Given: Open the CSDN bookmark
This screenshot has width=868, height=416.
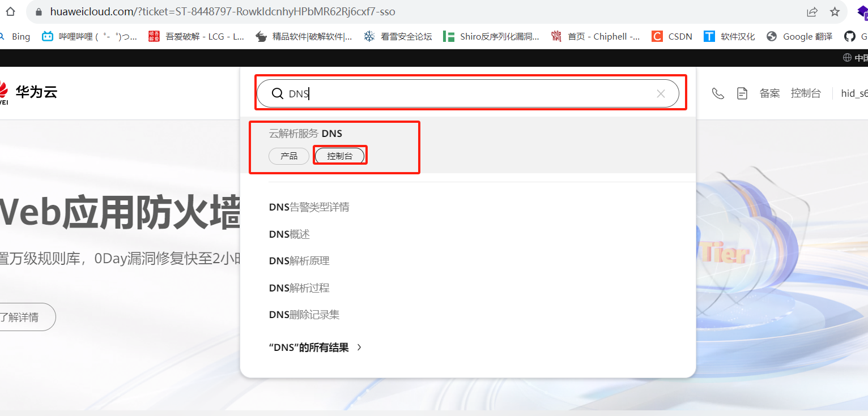Looking at the screenshot, I should [x=672, y=36].
